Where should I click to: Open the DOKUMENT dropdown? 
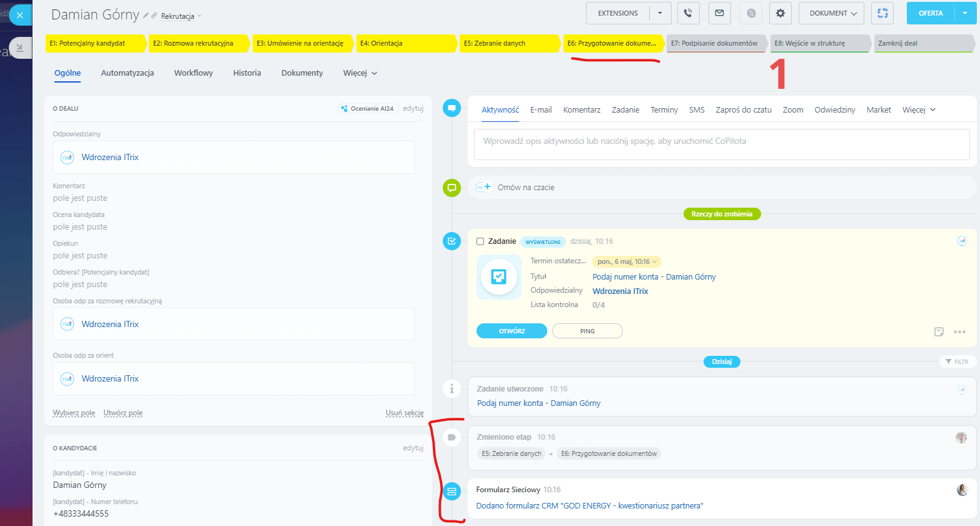(831, 13)
